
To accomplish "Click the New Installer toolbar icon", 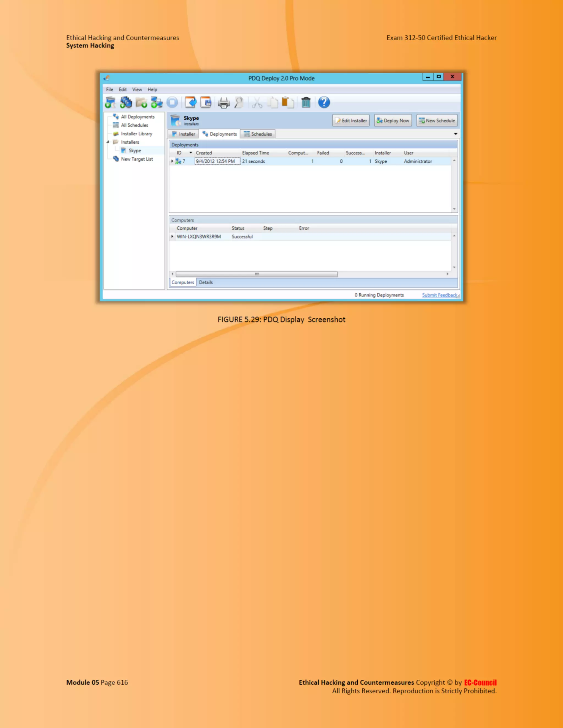I will point(110,102).
